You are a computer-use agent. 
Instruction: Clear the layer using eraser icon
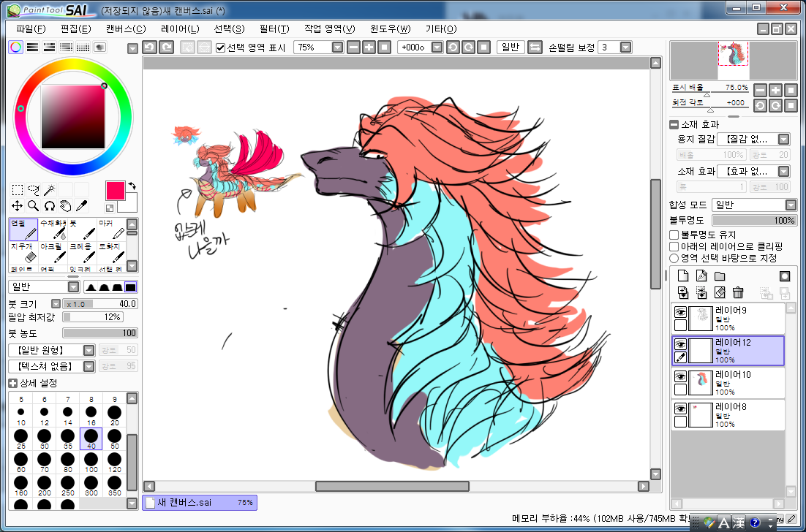720,293
